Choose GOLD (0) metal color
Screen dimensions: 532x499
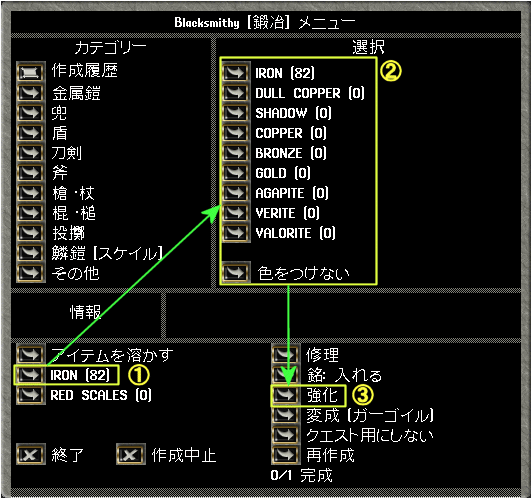tap(235, 172)
